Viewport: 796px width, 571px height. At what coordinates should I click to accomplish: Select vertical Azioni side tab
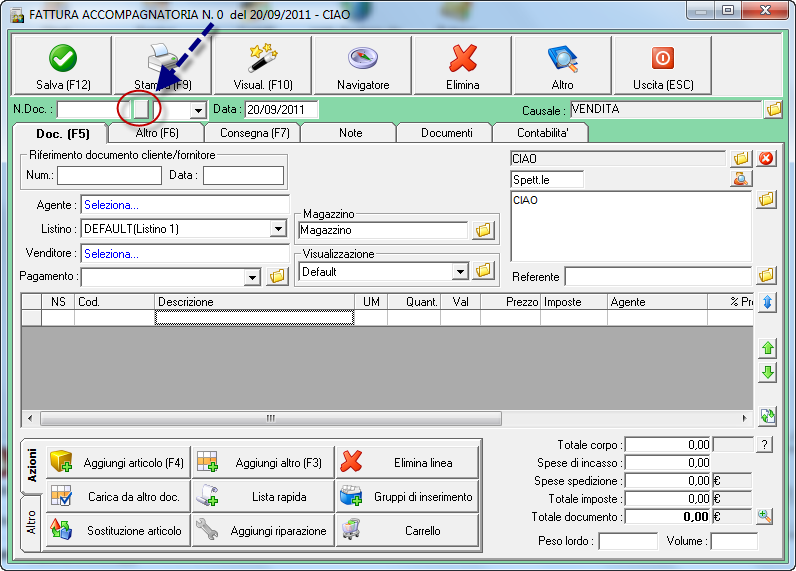(31, 465)
